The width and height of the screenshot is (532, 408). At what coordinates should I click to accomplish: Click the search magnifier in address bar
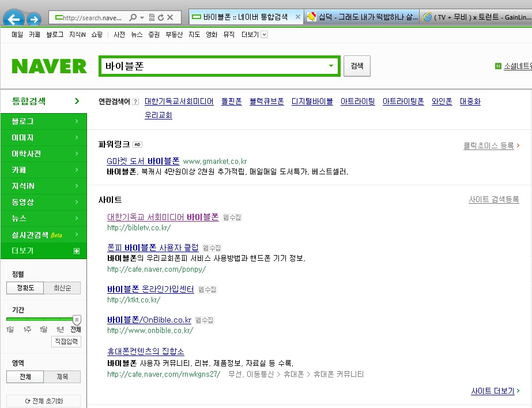point(133,17)
